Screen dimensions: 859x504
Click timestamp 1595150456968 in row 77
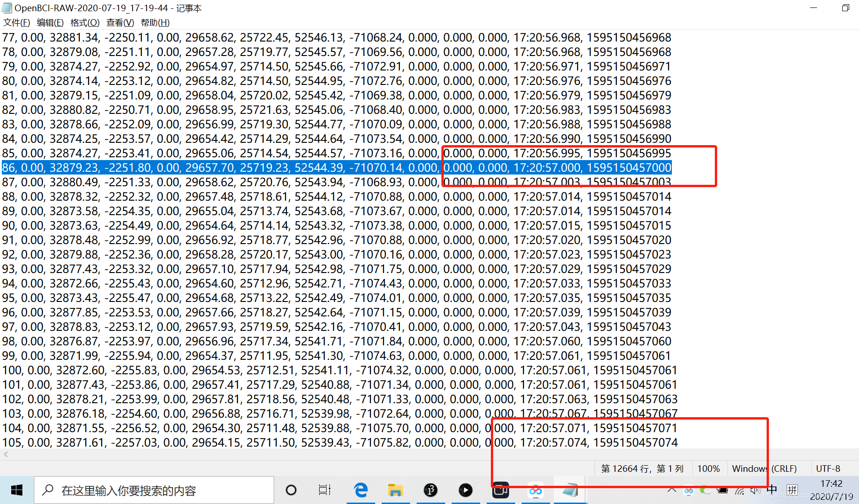(x=629, y=37)
